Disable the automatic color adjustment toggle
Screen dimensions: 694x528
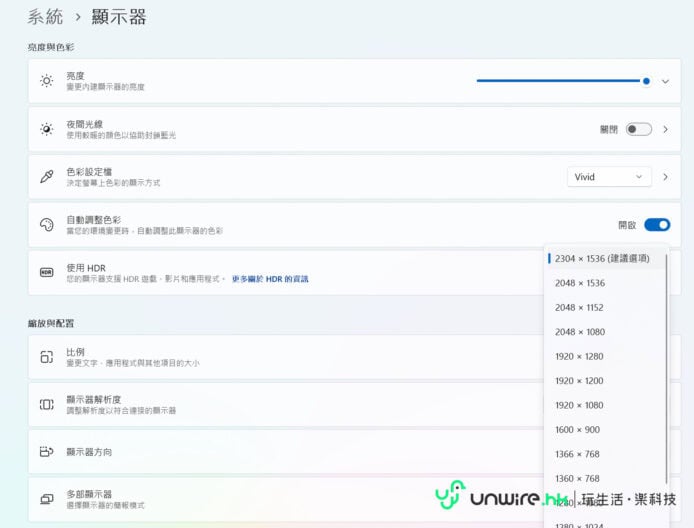coord(656,225)
